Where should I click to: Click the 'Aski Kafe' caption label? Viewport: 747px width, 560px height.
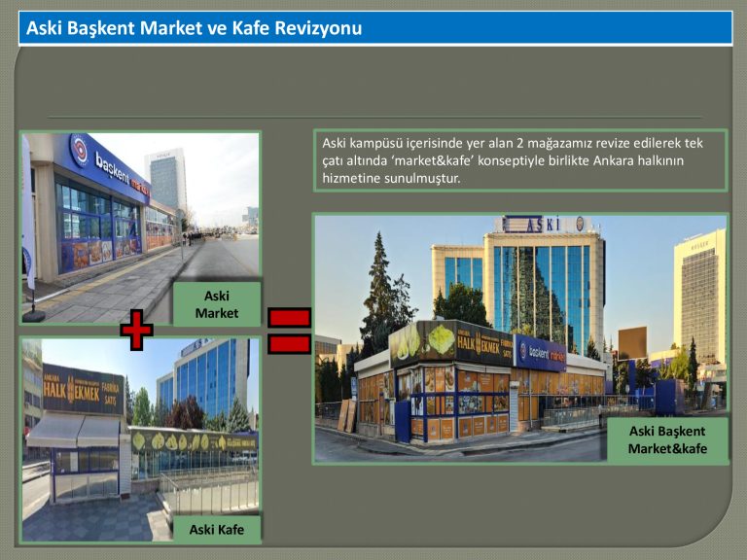point(217,530)
